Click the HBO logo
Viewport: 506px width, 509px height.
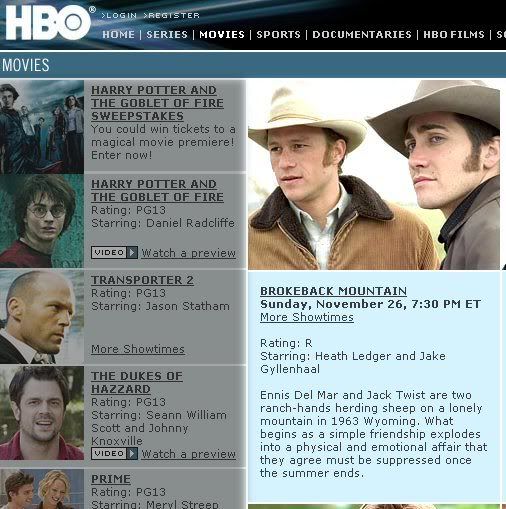[x=48, y=23]
